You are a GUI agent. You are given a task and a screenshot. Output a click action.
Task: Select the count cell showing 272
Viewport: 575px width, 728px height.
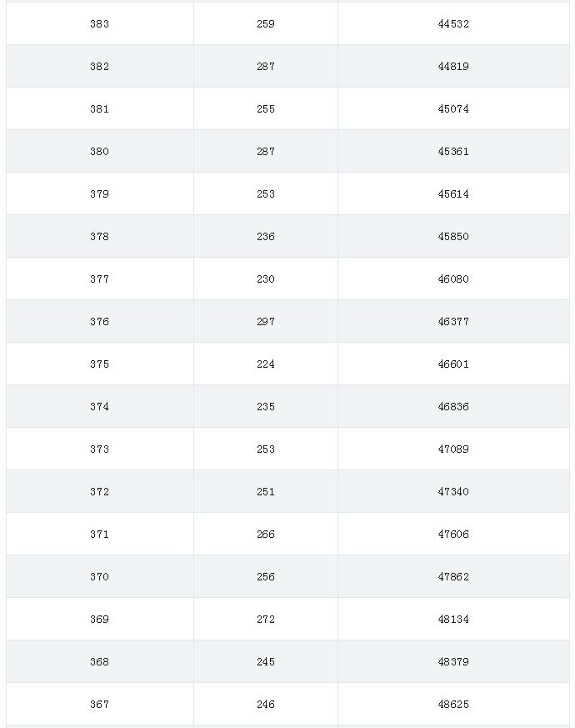click(x=266, y=620)
